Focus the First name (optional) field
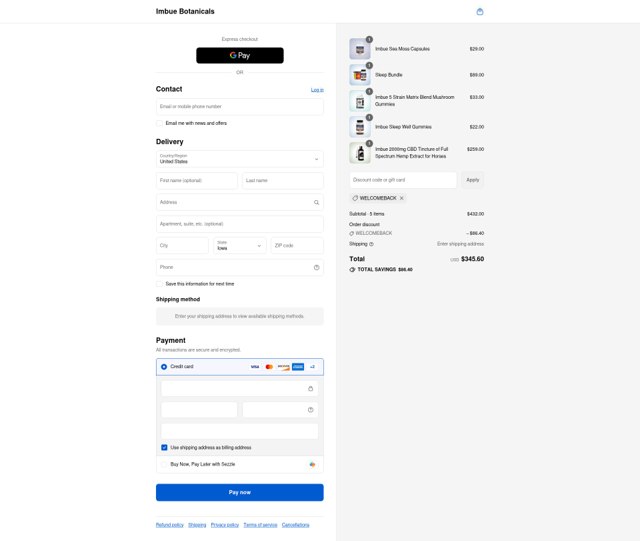Image resolution: width=640 pixels, height=541 pixels. click(197, 180)
